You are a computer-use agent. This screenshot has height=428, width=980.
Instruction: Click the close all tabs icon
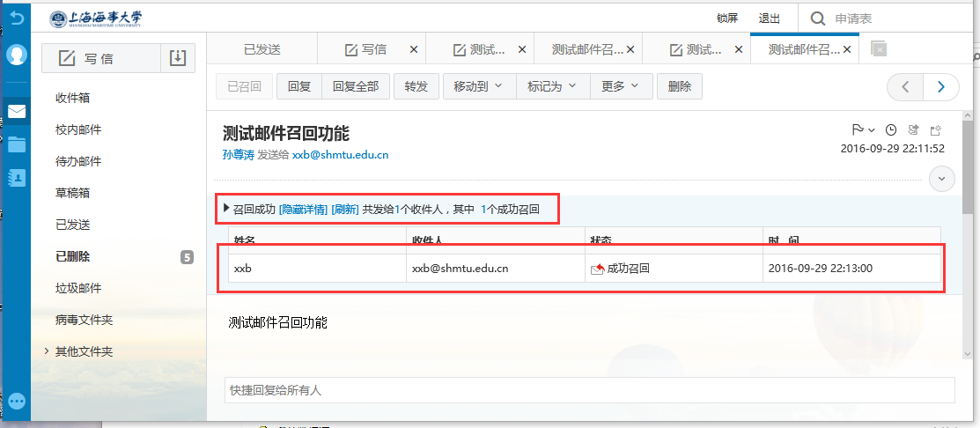[x=878, y=49]
